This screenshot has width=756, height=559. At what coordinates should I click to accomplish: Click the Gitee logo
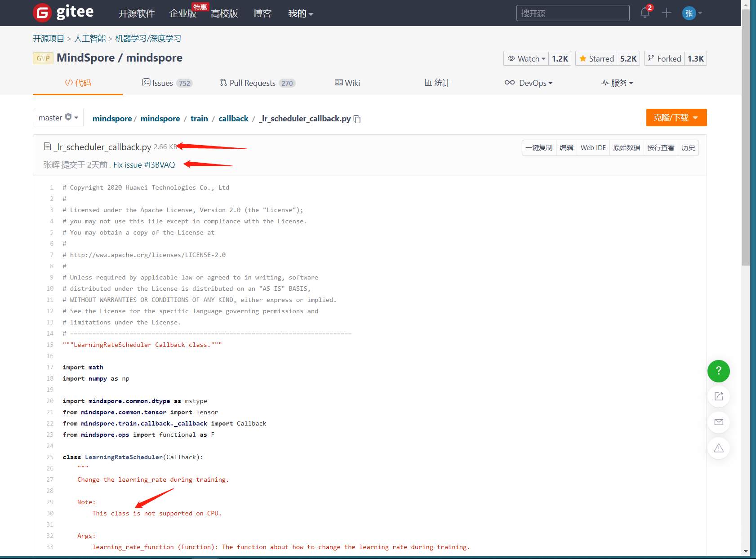63,13
